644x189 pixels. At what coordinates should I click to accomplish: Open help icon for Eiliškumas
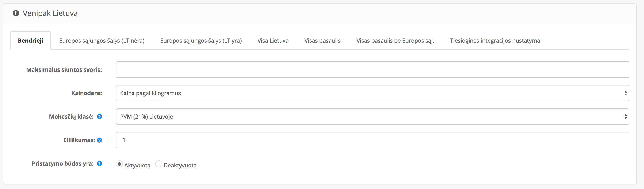99,140
